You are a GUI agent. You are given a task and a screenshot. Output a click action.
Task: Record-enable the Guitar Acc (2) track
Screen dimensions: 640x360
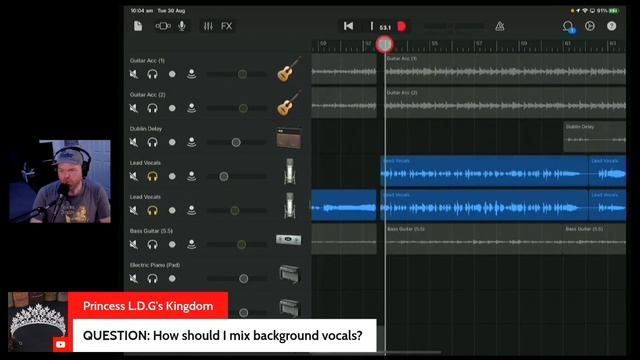coord(172,108)
